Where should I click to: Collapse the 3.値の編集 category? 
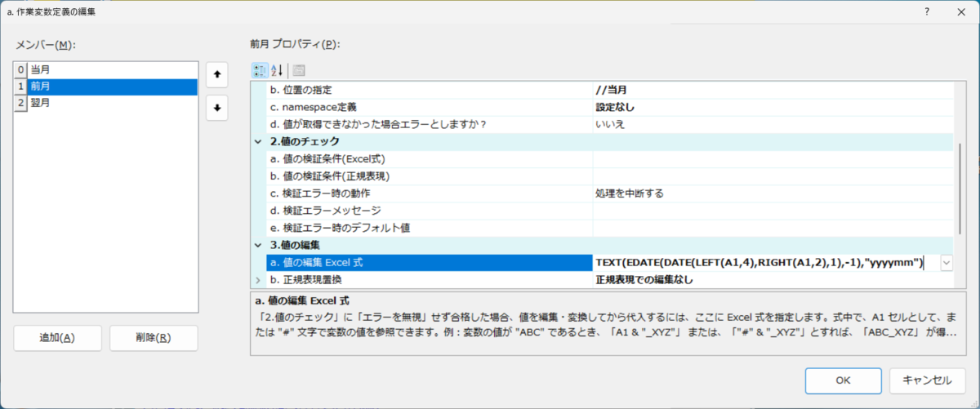point(259,245)
